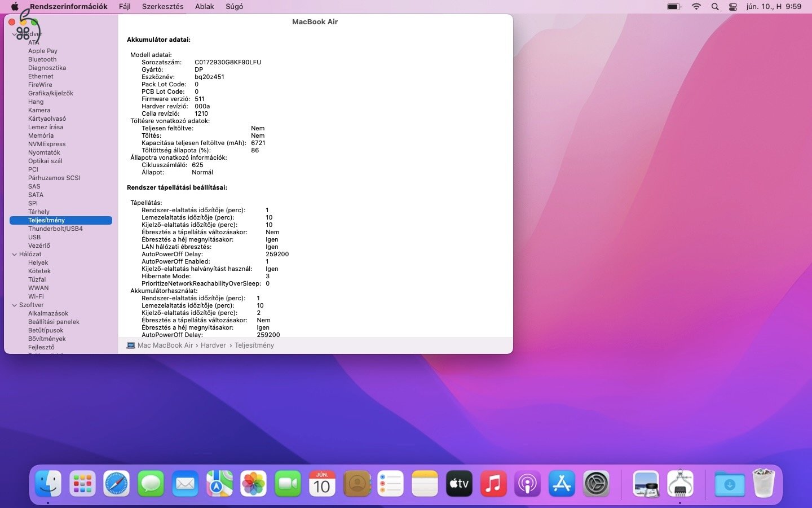Select Memória in sidebar

41,135
